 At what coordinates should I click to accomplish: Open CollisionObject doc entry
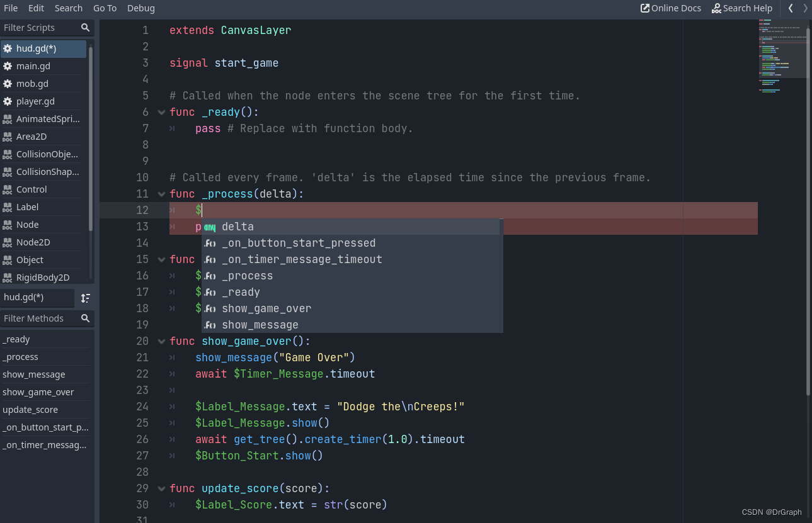tap(43, 154)
